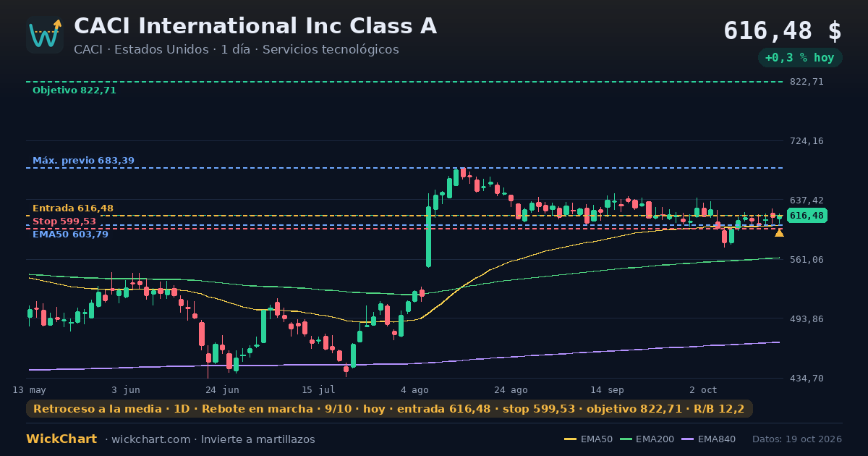This screenshot has height=456, width=868.
Task: Click the 434,70 axis value
Action: point(807,379)
